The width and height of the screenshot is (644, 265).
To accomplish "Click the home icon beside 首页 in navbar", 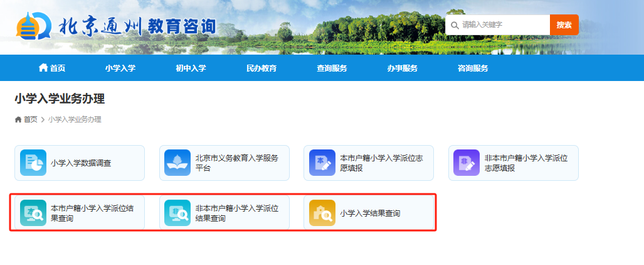I will click(x=43, y=68).
